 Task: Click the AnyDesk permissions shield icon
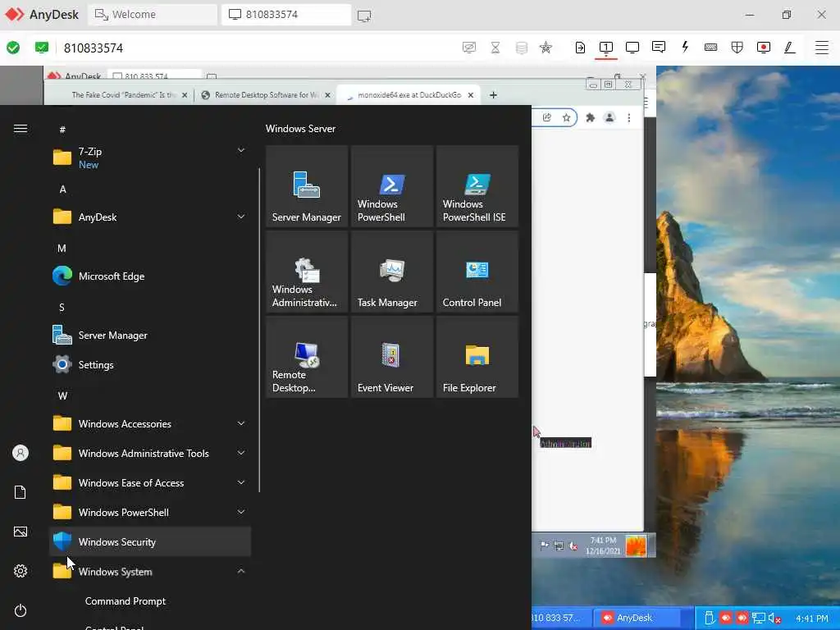tap(737, 47)
